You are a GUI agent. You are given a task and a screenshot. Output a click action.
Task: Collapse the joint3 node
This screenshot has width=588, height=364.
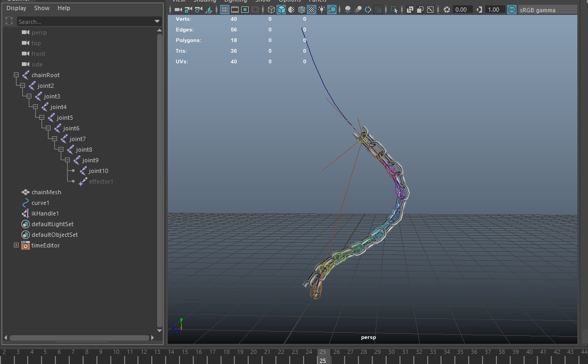29,96
